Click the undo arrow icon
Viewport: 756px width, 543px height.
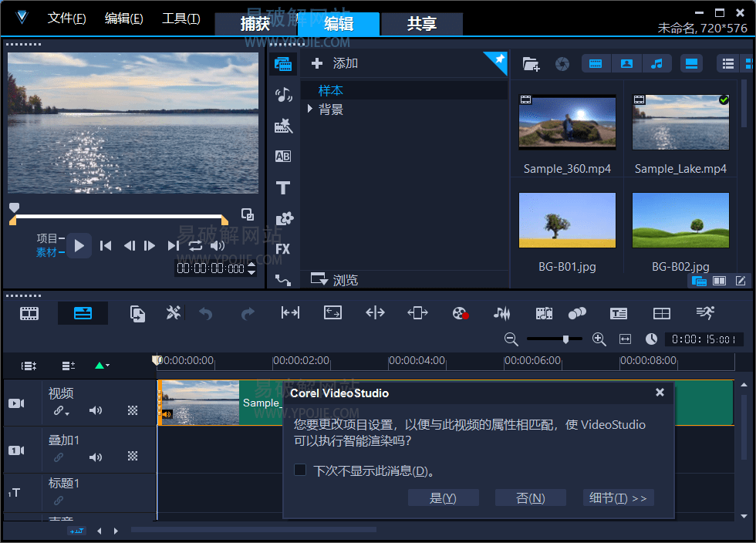click(206, 314)
